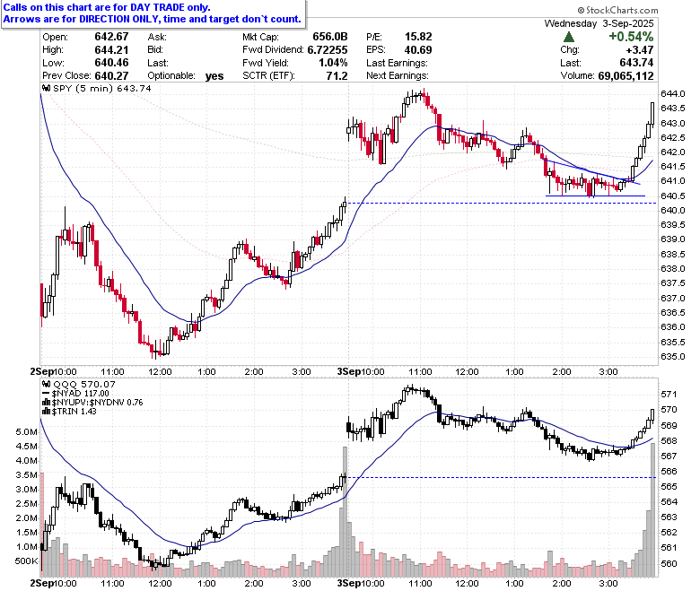
Task: Click the Volume value 69,065,112
Action: 626,76
